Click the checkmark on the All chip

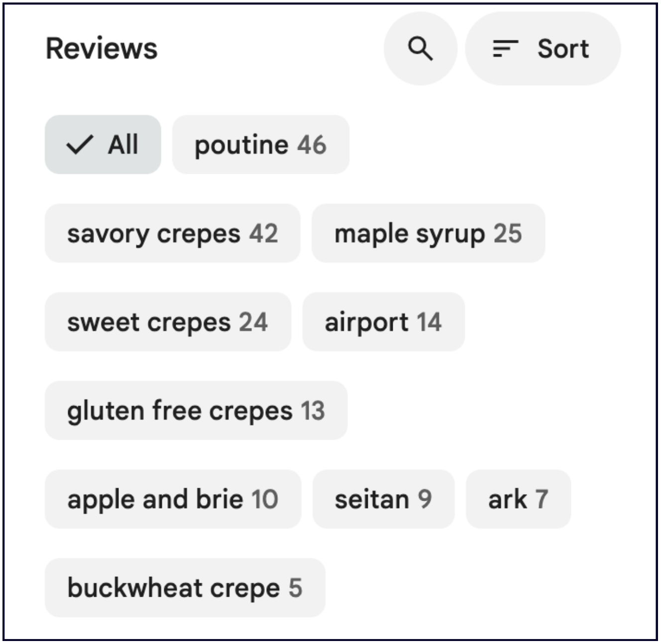79,145
